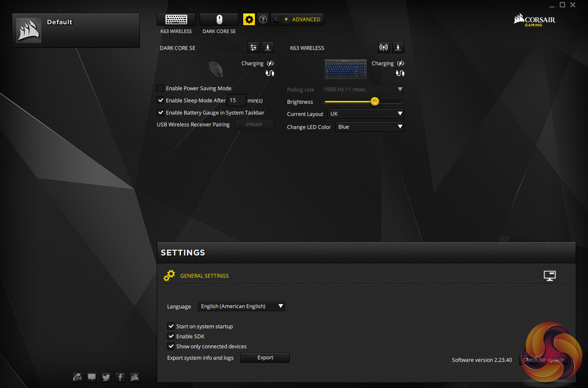The image size is (588, 388).
Task: Click the DARK CORE SE firmware download icon
Action: (x=268, y=48)
